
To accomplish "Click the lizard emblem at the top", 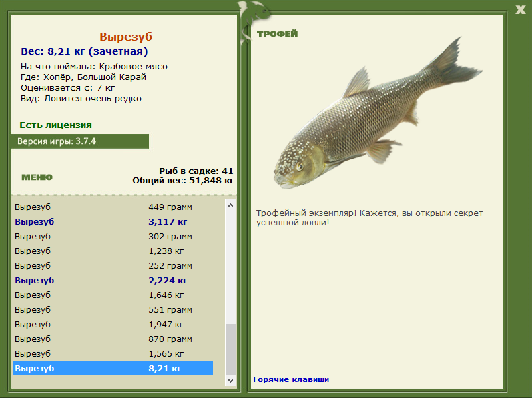I will point(252,13).
